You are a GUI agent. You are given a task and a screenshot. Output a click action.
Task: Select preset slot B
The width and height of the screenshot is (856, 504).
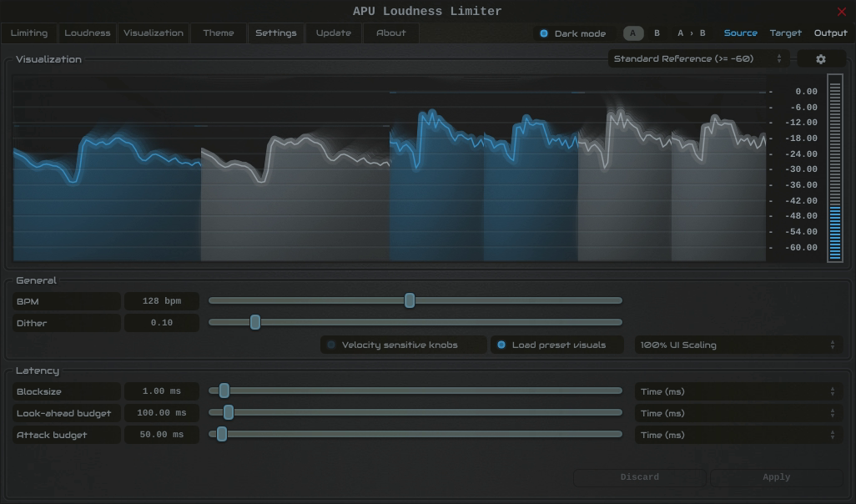(x=657, y=33)
